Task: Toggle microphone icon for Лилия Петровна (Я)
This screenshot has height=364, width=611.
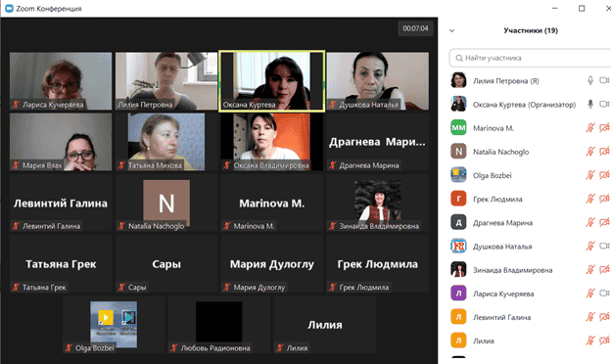Action: click(590, 80)
